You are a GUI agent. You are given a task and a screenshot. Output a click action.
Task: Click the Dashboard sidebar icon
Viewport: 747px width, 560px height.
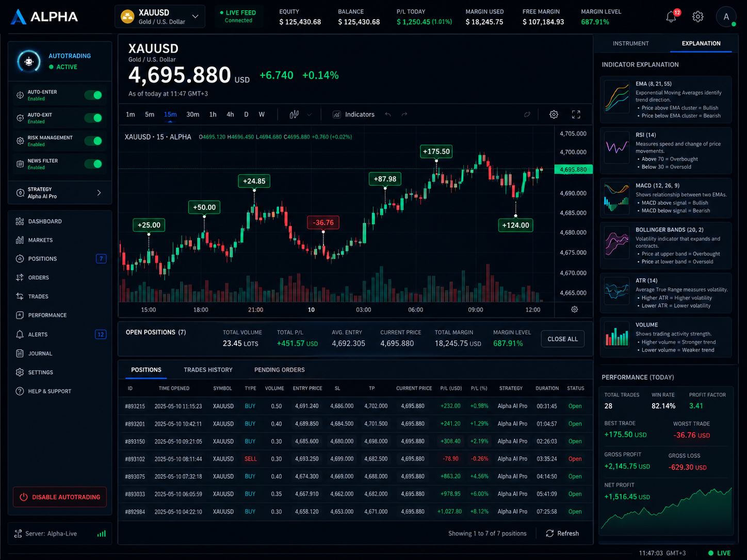20,221
